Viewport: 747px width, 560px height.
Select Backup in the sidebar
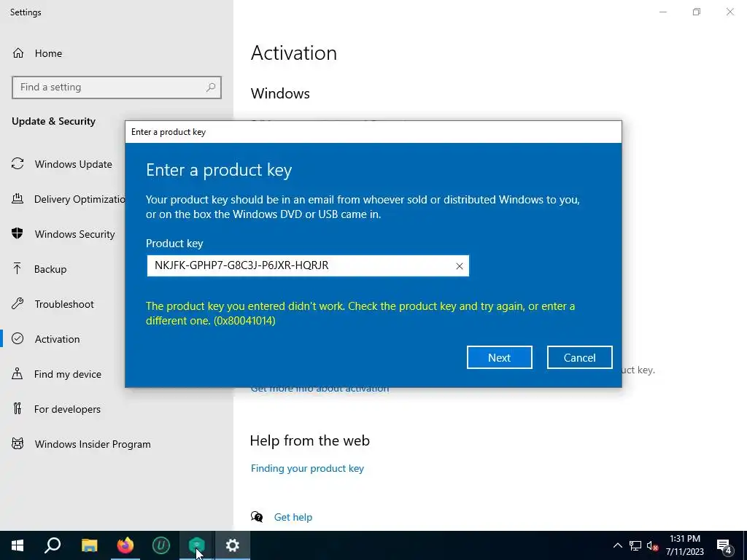[x=50, y=269]
